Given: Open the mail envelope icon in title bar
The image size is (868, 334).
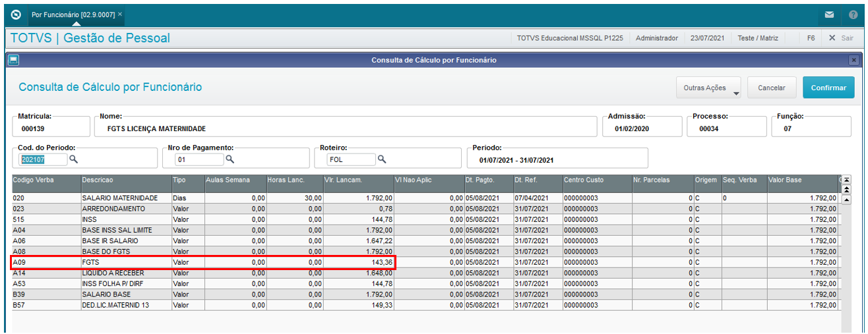Looking at the screenshot, I should pyautogui.click(x=830, y=14).
